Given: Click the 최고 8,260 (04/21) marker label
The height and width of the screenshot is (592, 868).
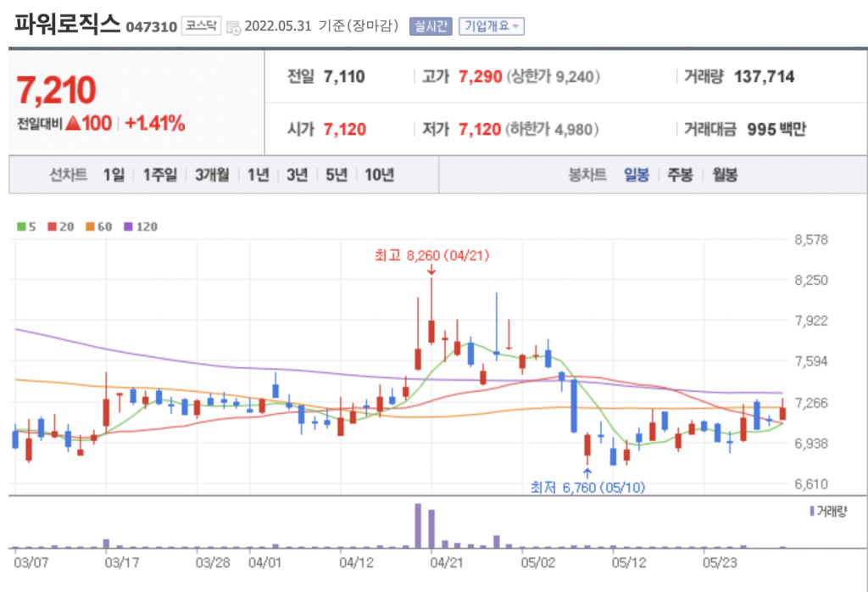Looking at the screenshot, I should pos(431,254).
